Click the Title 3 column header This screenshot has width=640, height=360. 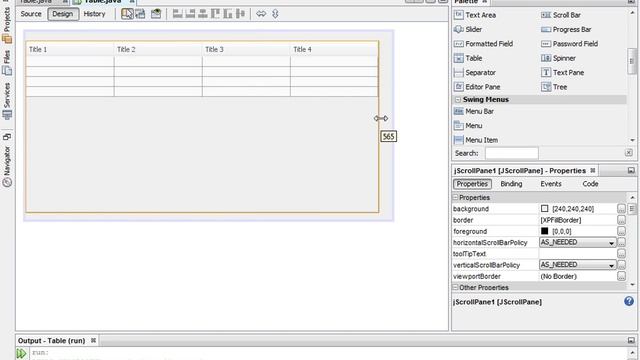tap(246, 49)
